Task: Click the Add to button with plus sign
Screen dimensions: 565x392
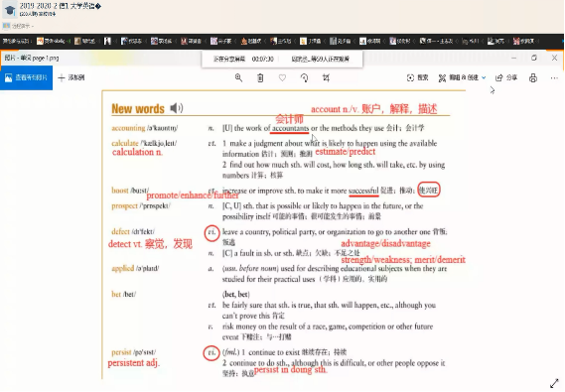Action: pos(71,77)
